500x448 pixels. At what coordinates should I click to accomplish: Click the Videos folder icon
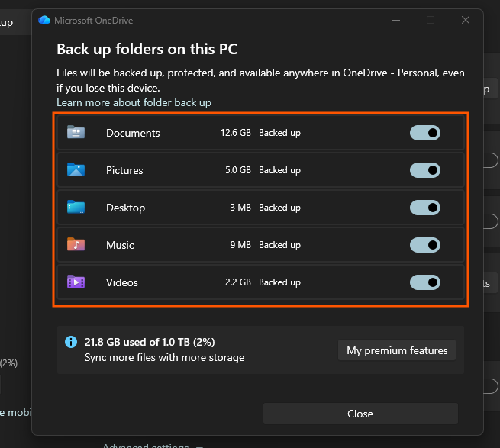[x=76, y=282]
